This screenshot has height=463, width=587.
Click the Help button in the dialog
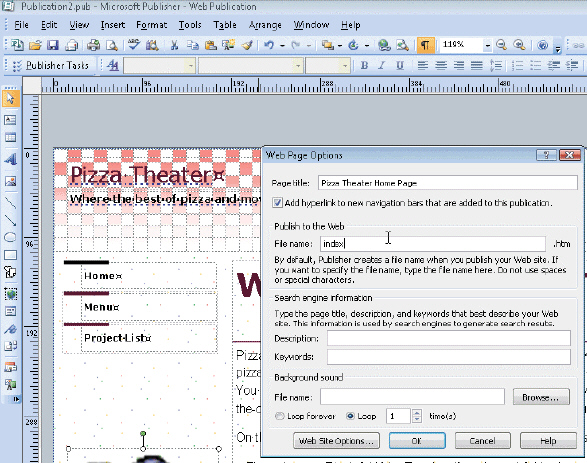[x=548, y=441]
